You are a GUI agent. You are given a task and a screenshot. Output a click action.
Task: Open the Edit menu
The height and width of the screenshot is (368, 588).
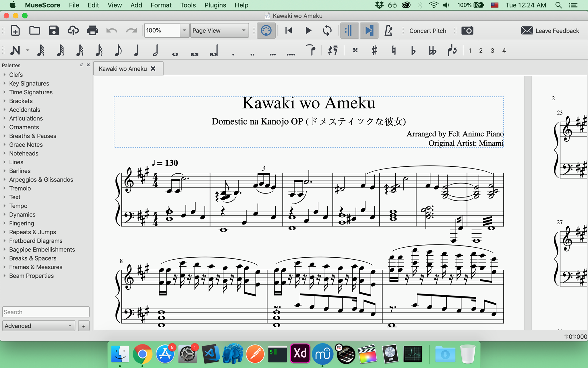(93, 5)
